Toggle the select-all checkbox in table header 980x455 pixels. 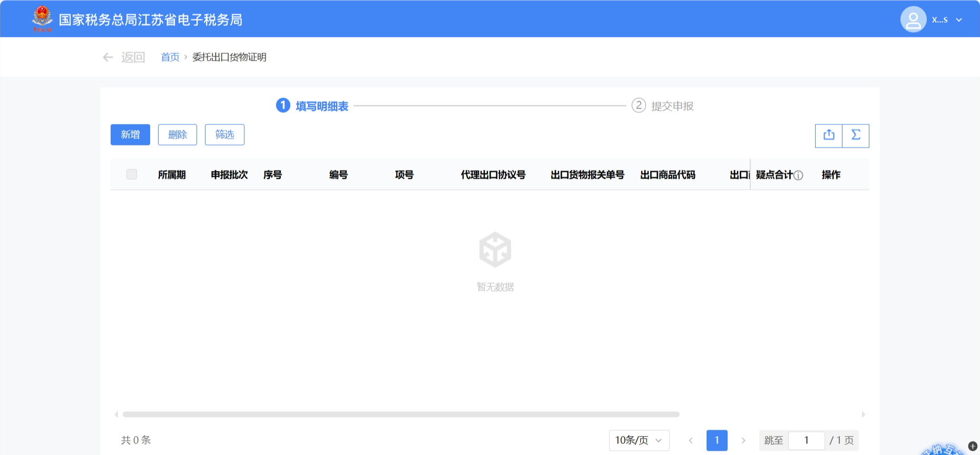pyautogui.click(x=132, y=175)
